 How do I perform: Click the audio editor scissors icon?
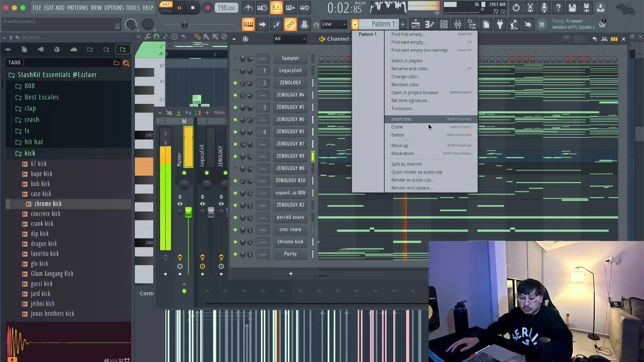530,8
